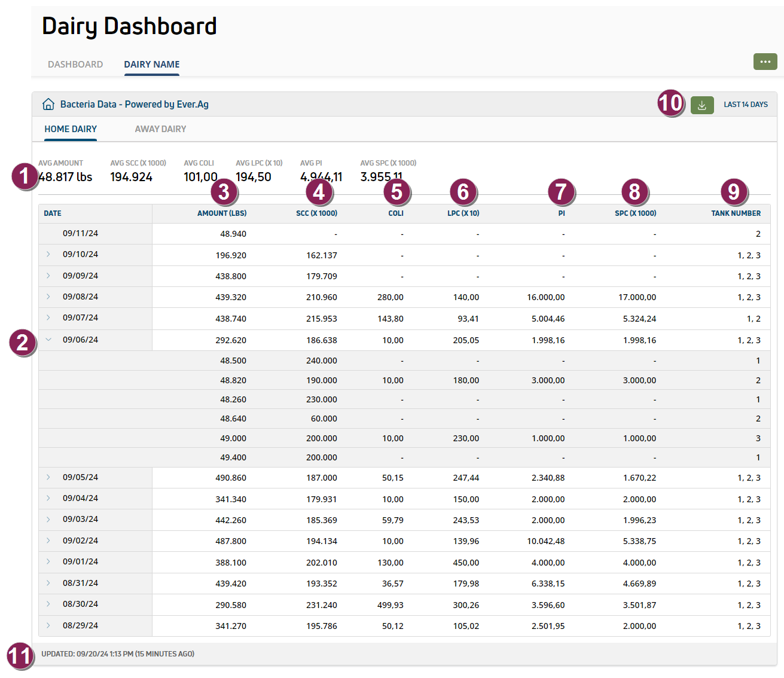Expand the 09/01/24 date row
The image size is (784, 678).
(x=48, y=561)
